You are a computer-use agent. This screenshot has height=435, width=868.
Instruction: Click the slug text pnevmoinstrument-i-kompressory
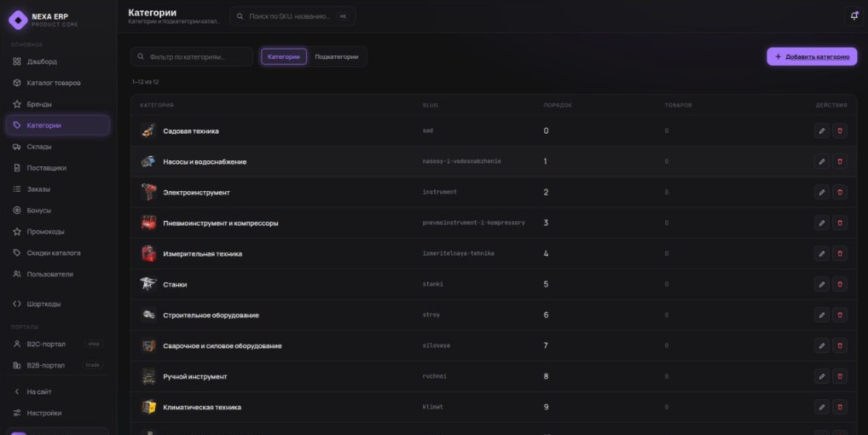474,223
